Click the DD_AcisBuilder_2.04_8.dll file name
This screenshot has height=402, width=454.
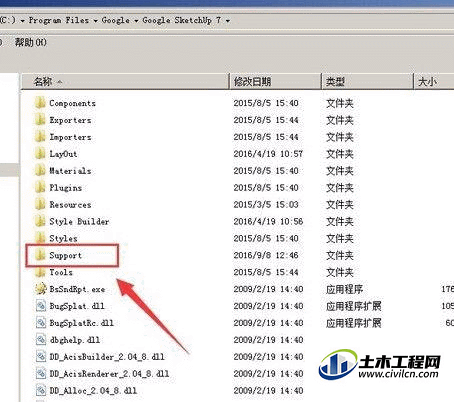[107, 357]
